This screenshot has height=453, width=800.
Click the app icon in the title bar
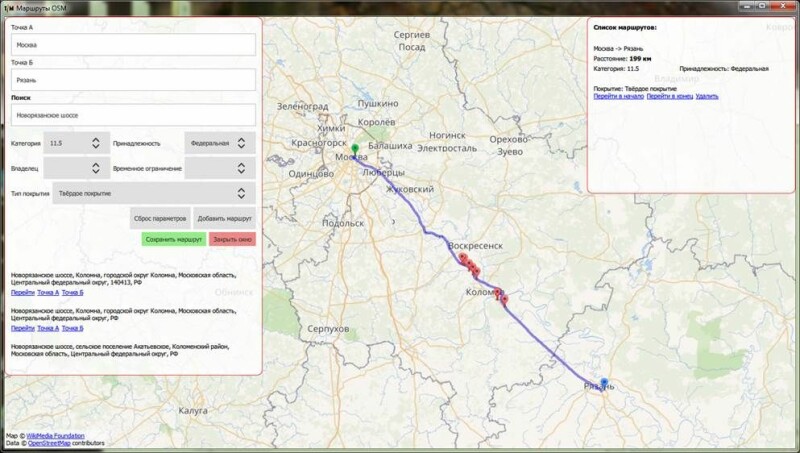[10, 7]
